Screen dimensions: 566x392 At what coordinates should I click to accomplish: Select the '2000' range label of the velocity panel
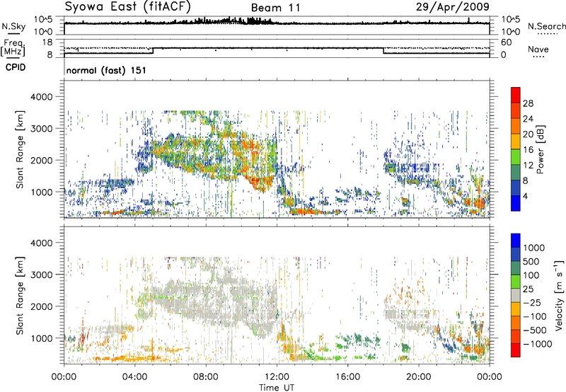pos(42,306)
